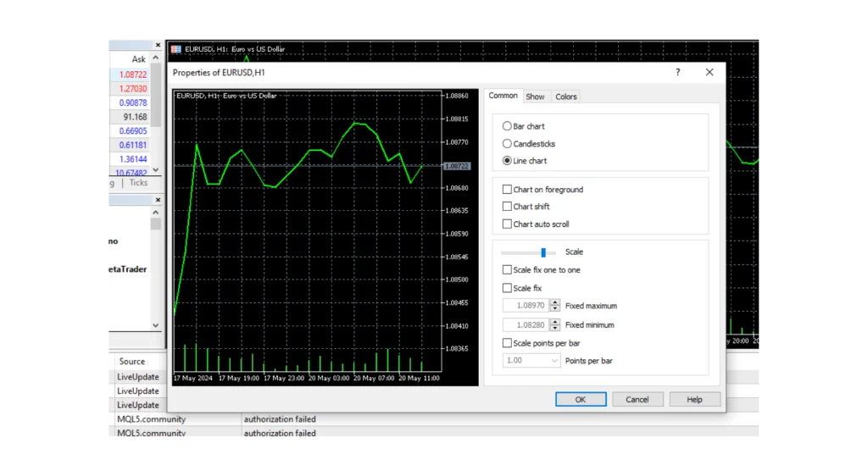Close the Market Watch panel

pyautogui.click(x=157, y=45)
